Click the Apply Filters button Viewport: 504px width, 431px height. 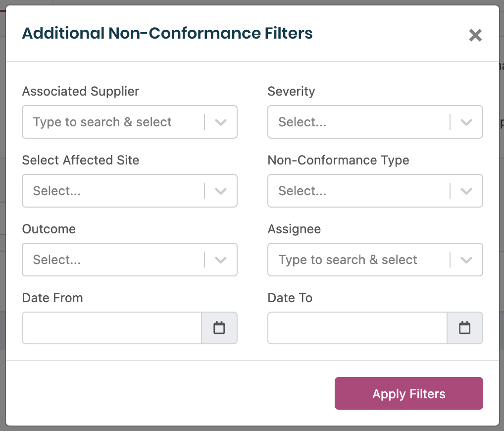[x=408, y=393]
